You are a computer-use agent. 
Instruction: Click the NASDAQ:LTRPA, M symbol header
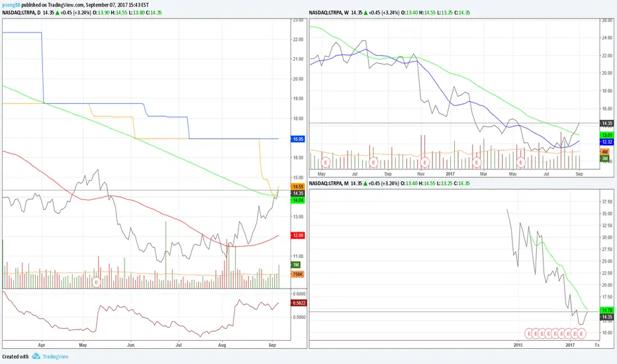[x=329, y=183]
